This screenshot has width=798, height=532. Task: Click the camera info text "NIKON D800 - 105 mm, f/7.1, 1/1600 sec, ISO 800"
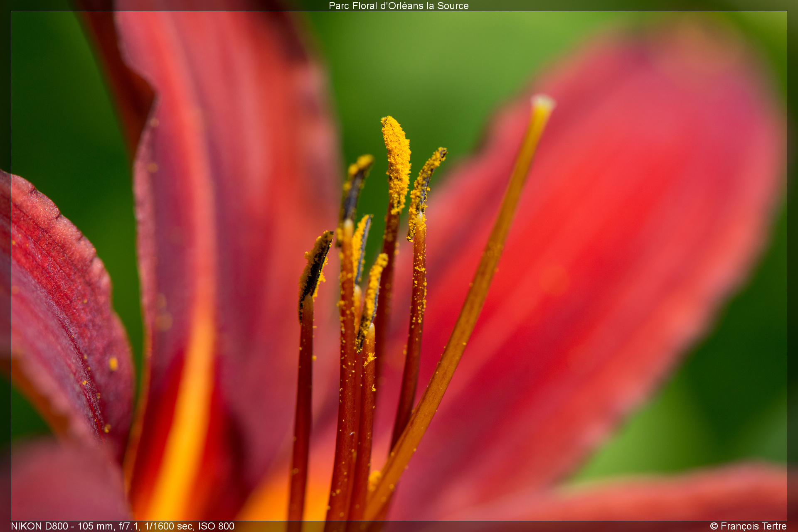[123, 526]
